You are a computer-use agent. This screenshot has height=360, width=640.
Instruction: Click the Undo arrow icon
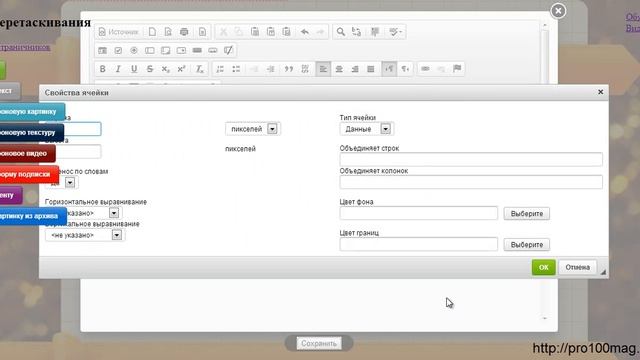304,32
